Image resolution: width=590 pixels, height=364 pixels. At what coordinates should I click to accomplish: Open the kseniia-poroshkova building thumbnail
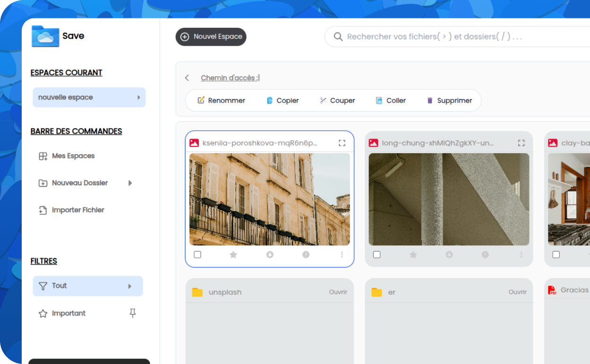(x=270, y=199)
